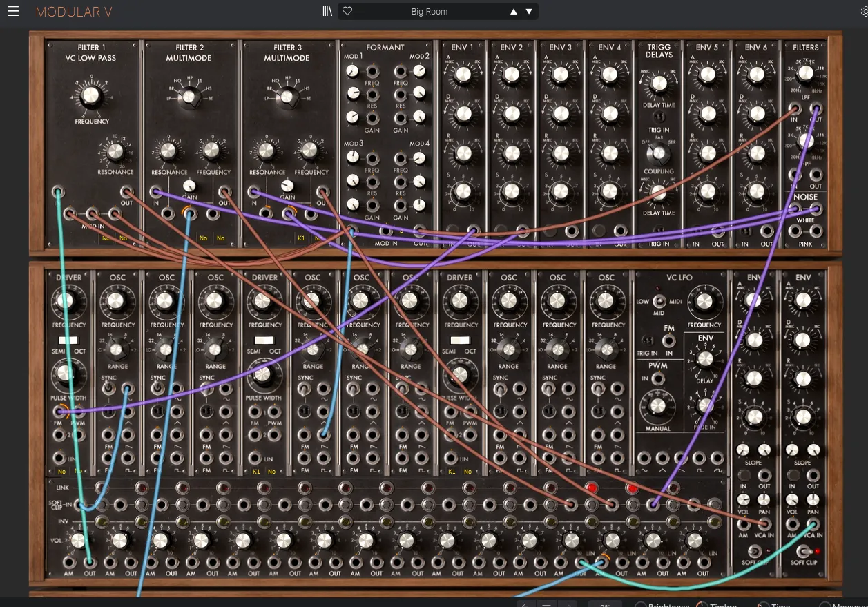868x607 pixels.
Task: Load previous preset with up arrow
Action: [513, 11]
